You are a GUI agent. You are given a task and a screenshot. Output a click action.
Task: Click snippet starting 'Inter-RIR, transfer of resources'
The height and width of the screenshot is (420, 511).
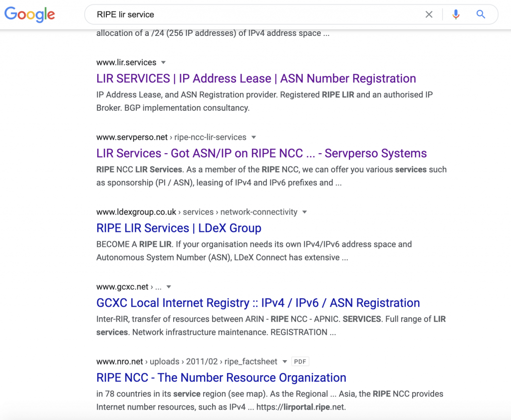tap(271, 326)
